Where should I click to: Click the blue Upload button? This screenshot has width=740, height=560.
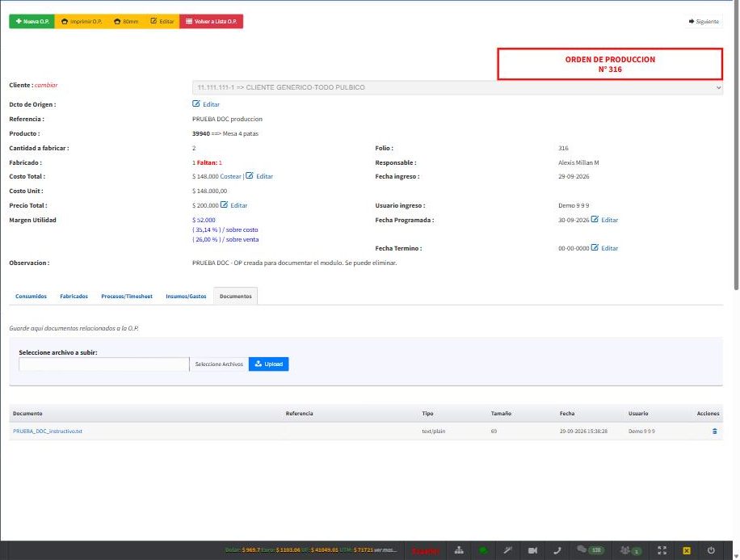click(268, 364)
